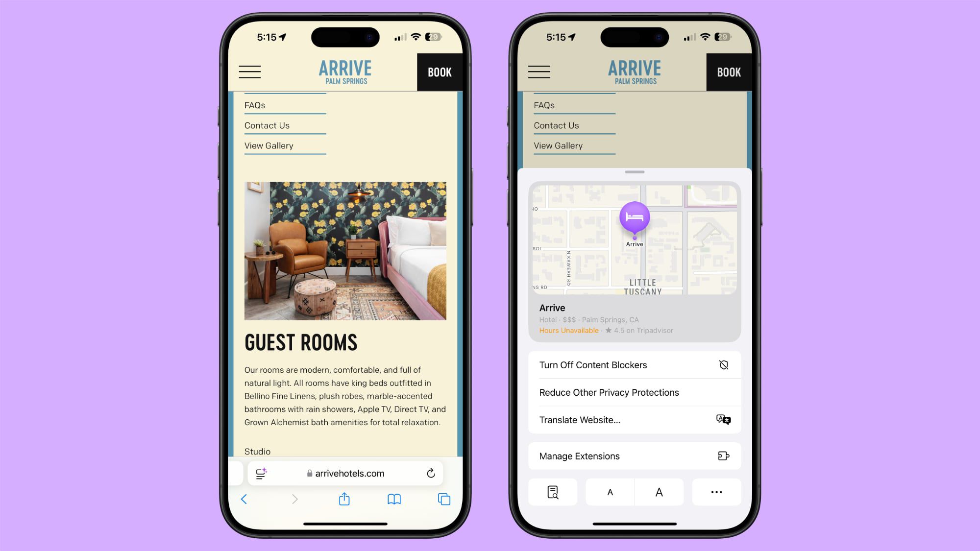Tap the Translate Website icon

click(x=724, y=420)
